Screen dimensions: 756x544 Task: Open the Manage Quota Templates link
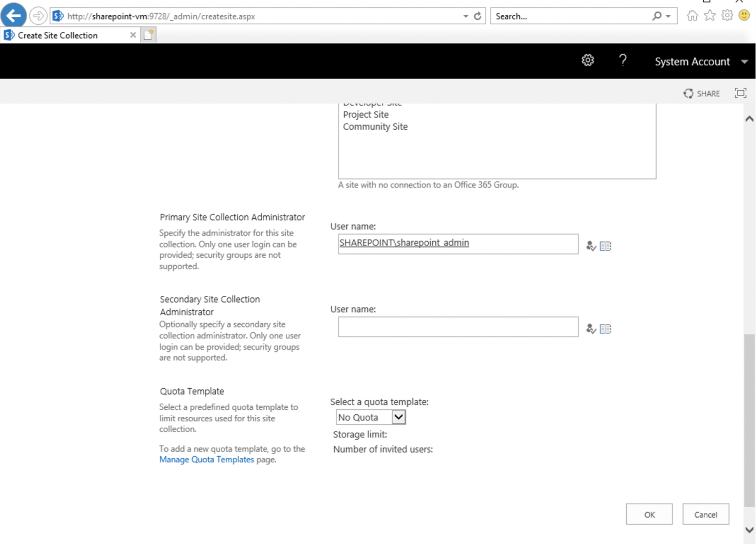[x=206, y=460]
